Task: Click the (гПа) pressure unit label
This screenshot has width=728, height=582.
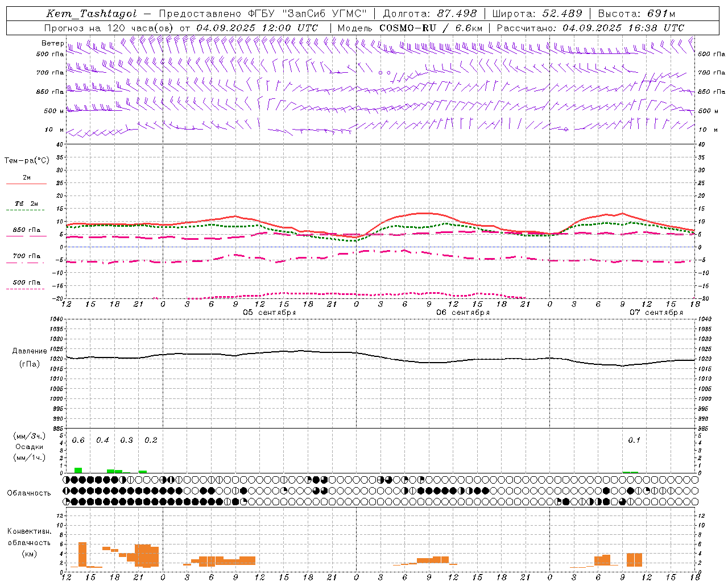Action: [29, 364]
